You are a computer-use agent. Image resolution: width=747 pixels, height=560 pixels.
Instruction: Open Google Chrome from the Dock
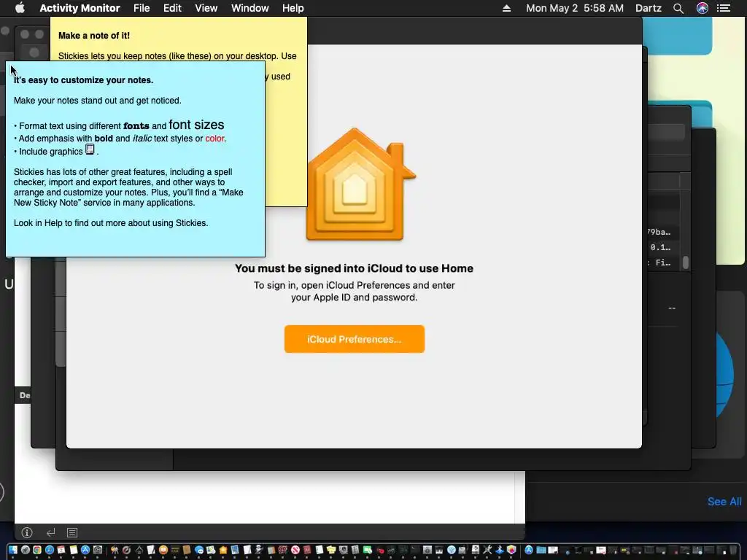pos(37,550)
